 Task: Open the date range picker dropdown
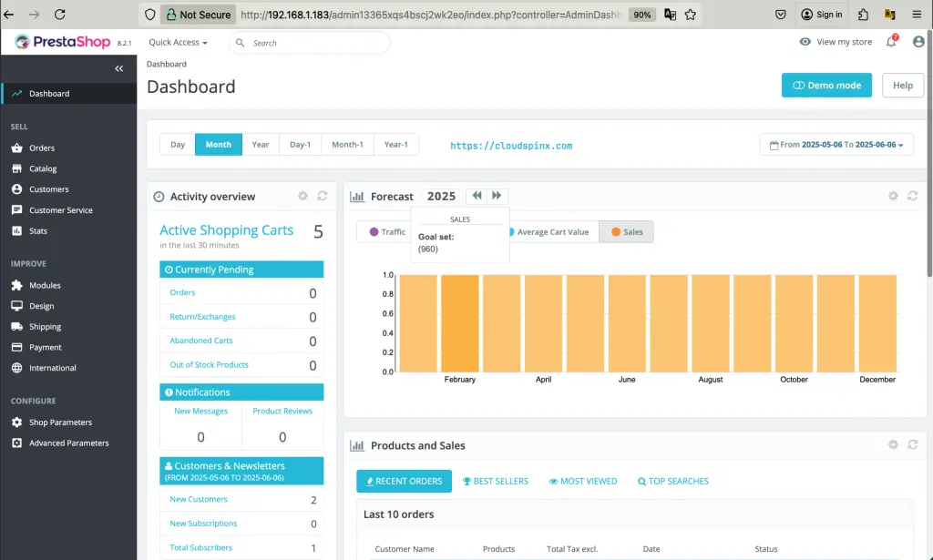click(836, 145)
